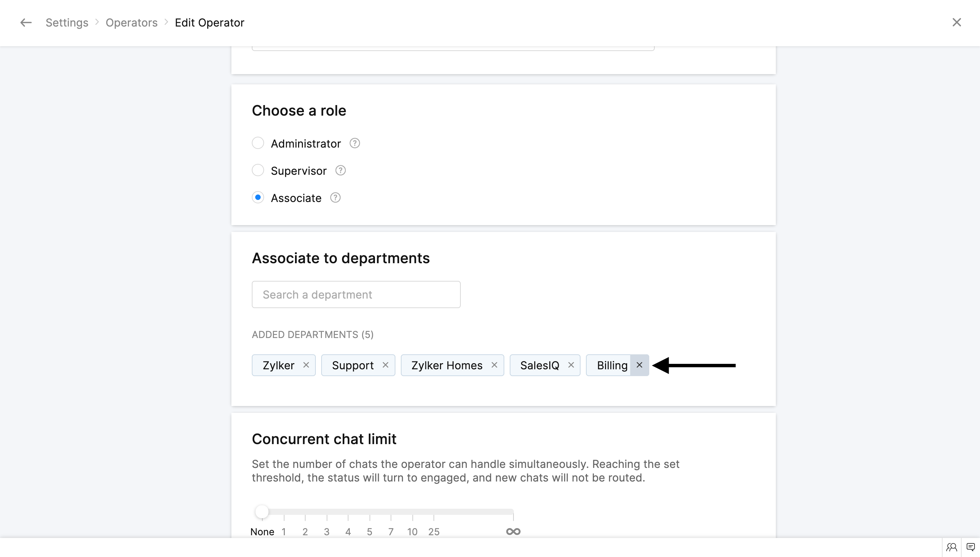Click the back arrow icon

click(26, 22)
